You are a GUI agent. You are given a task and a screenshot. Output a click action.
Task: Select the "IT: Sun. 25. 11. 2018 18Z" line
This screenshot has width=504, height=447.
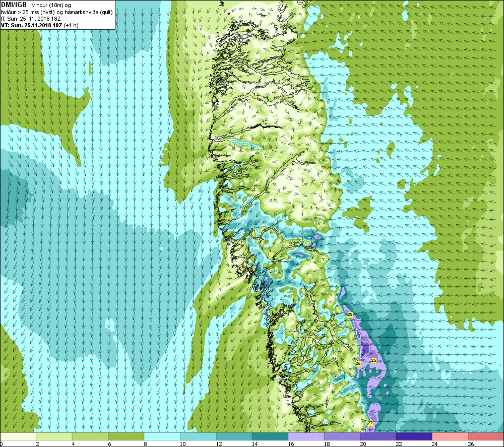30,19
